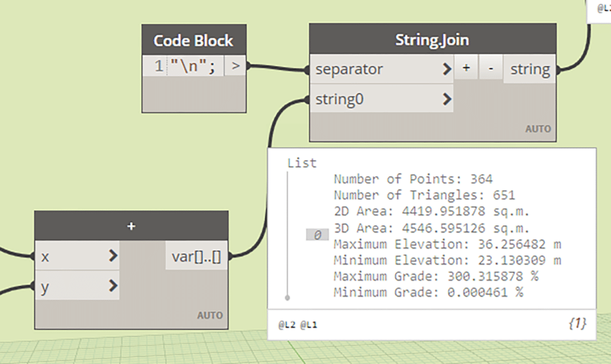Image resolution: width=611 pixels, height=364 pixels.
Task: Click the minus button to remove a String.Join input
Action: (491, 68)
